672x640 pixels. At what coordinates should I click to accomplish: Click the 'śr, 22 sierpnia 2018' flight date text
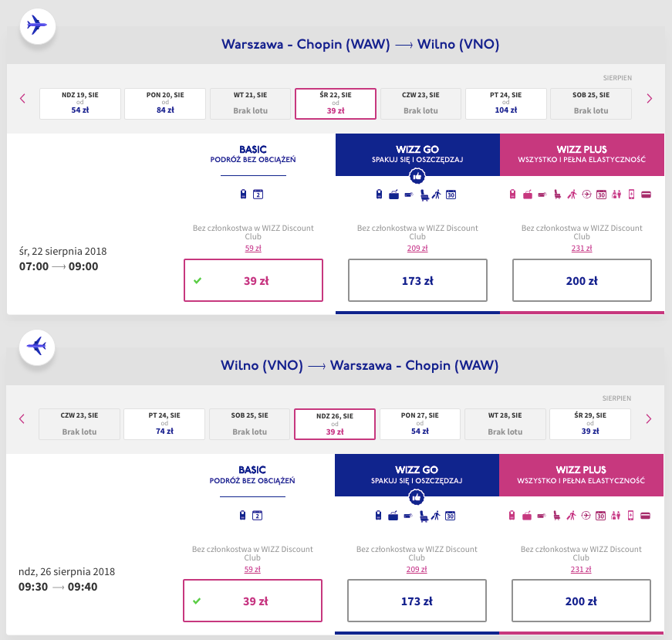pyautogui.click(x=63, y=252)
